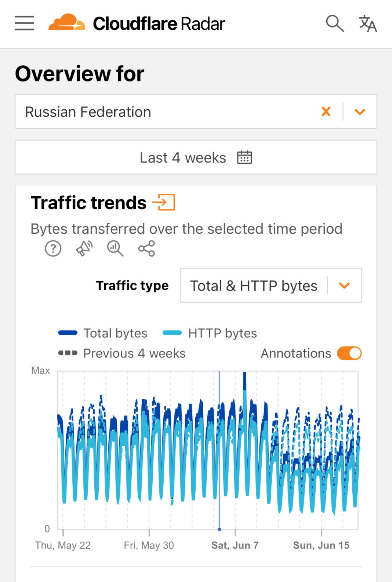The height and width of the screenshot is (582, 392).
Task: Click the Cloudflare Radar title link
Action: (159, 23)
